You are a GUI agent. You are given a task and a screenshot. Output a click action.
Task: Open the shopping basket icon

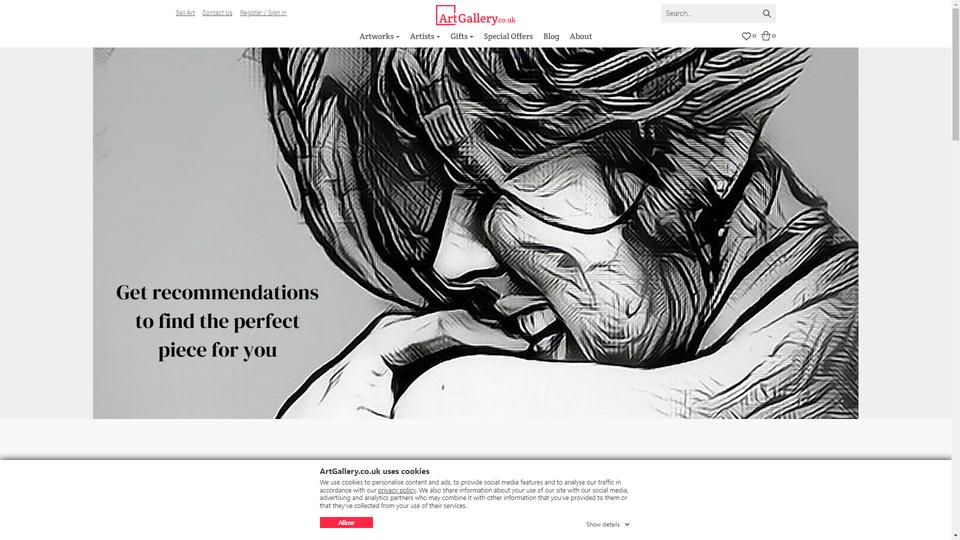(x=765, y=36)
